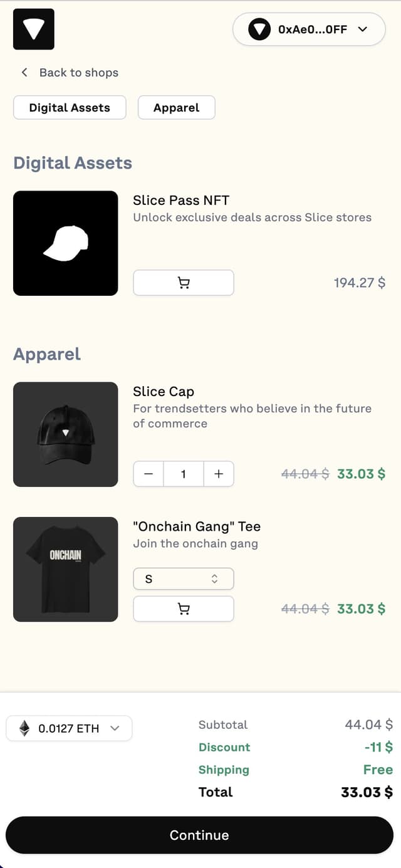Click the discounted 33.03 $ price on Slice Cap
Image resolution: width=401 pixels, height=868 pixels.
click(359, 474)
